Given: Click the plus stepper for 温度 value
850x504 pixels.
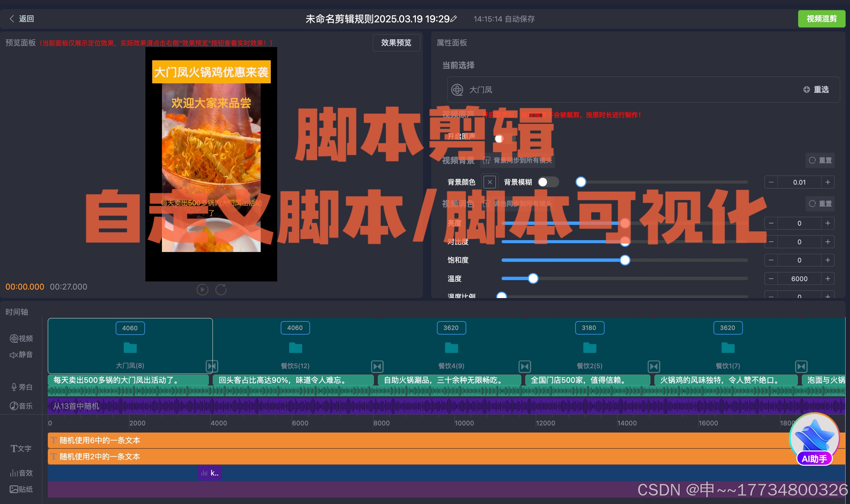Looking at the screenshot, I should (x=828, y=278).
